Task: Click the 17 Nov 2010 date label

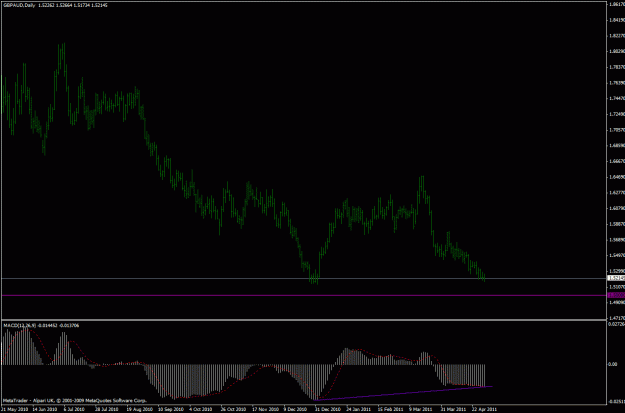Action: [x=265, y=409]
